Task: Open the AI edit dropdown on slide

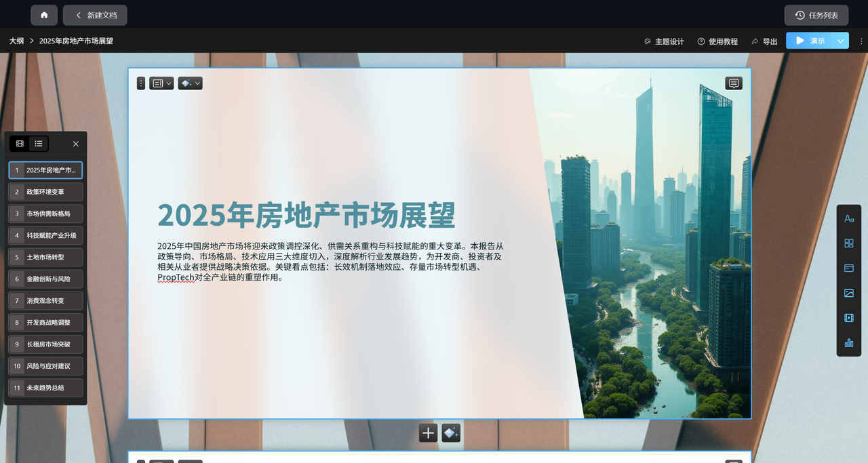Action: click(x=190, y=83)
